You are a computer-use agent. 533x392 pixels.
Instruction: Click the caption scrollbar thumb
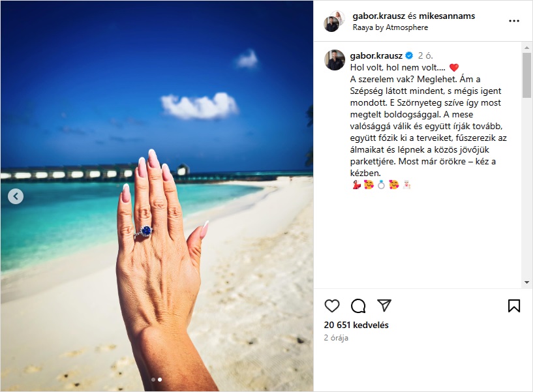pos(526,75)
